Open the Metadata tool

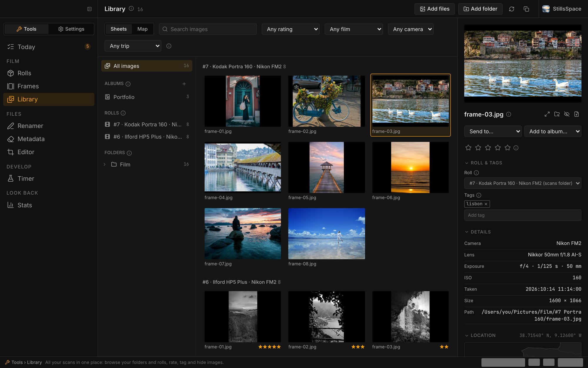(49, 139)
